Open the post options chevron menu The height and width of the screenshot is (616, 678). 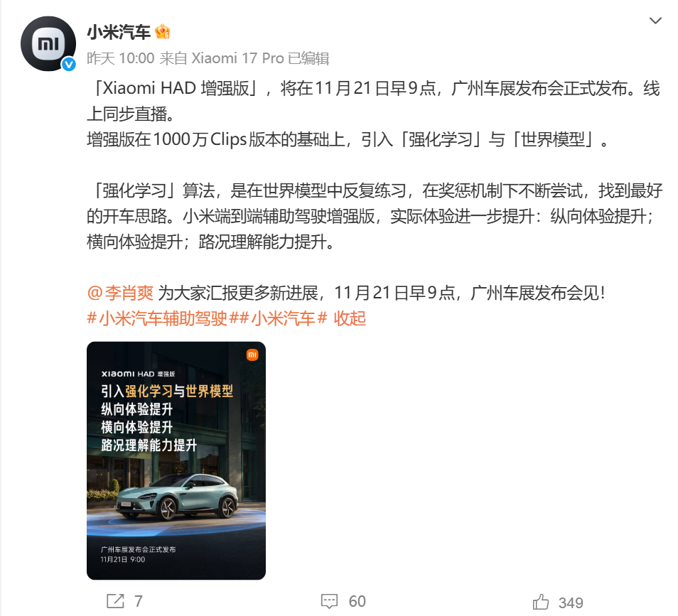click(x=655, y=21)
